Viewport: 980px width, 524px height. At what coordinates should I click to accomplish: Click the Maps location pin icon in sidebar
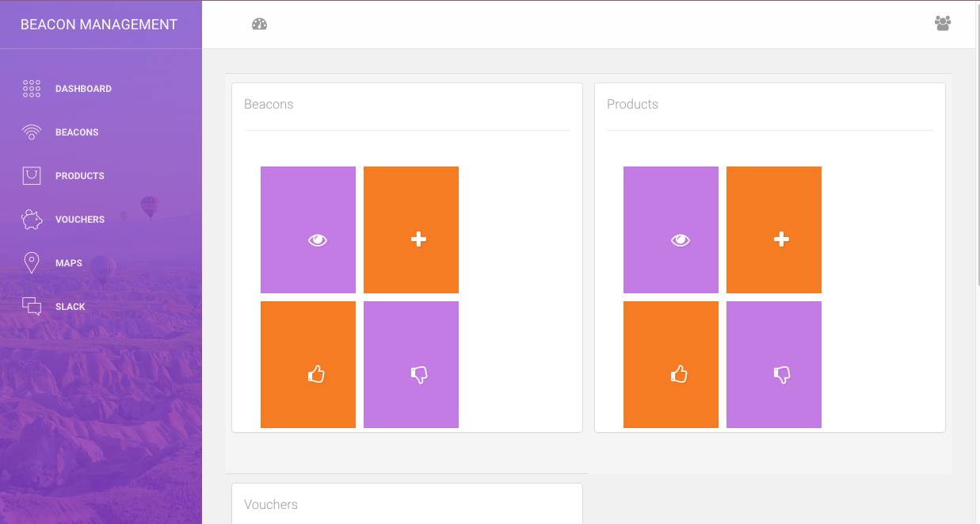coord(32,263)
